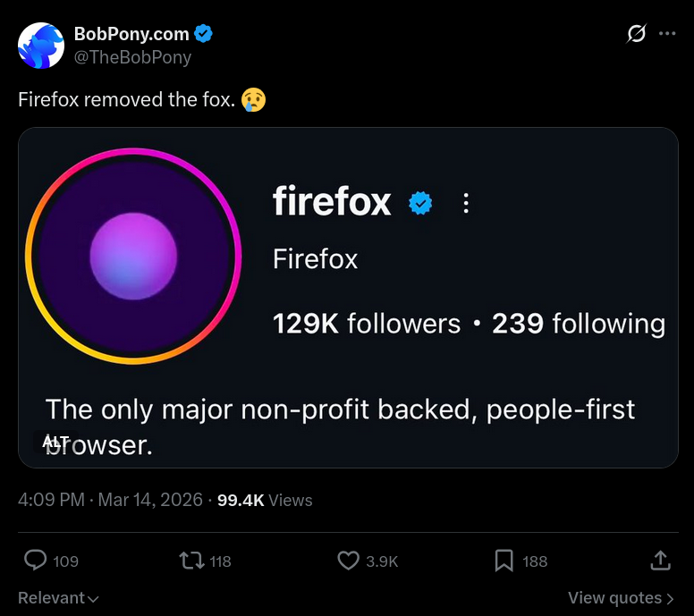Open View quotes link

pyautogui.click(x=621, y=598)
